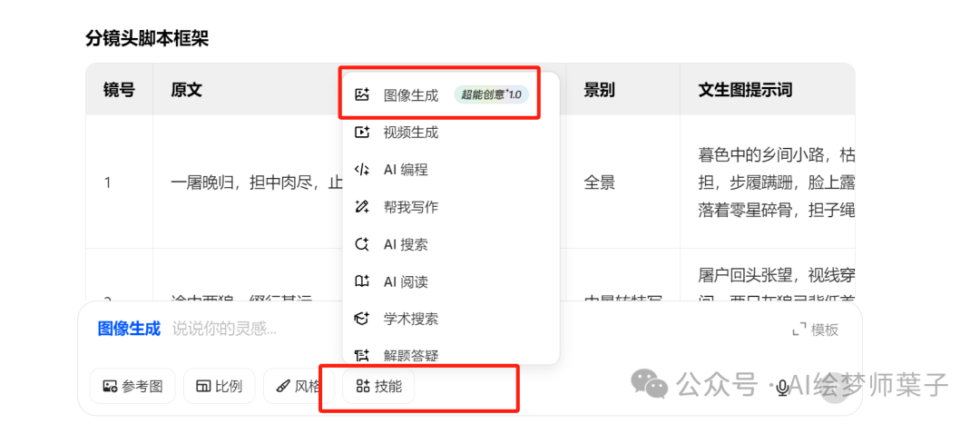Click the 超能创意 1.0 badge
This screenshot has width=980, height=424.
[x=491, y=94]
